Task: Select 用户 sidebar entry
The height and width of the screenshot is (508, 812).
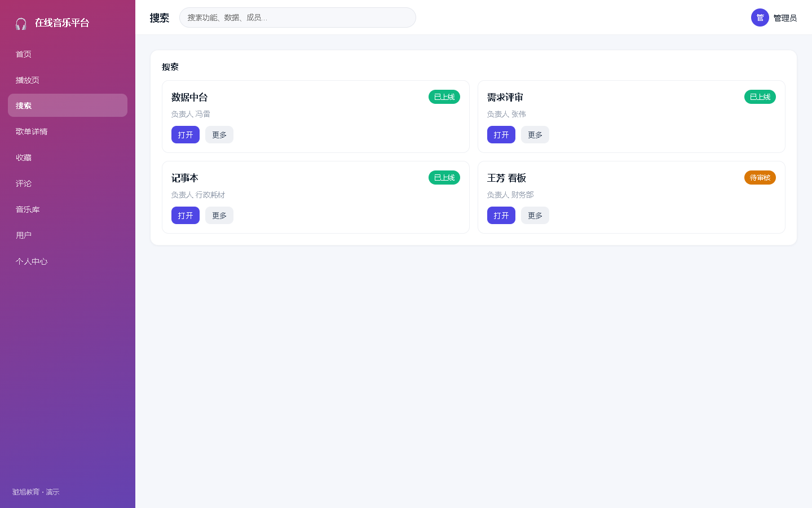Action: [x=68, y=235]
